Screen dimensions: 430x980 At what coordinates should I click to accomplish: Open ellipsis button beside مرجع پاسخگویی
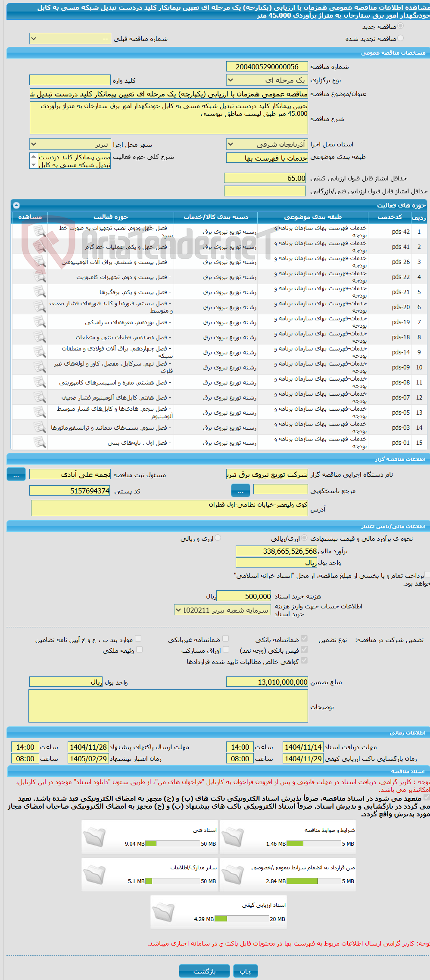pyautogui.click(x=241, y=490)
